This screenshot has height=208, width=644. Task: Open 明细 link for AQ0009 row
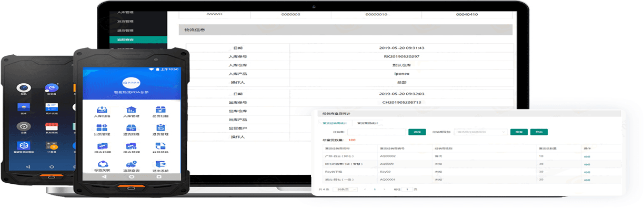(x=587, y=164)
